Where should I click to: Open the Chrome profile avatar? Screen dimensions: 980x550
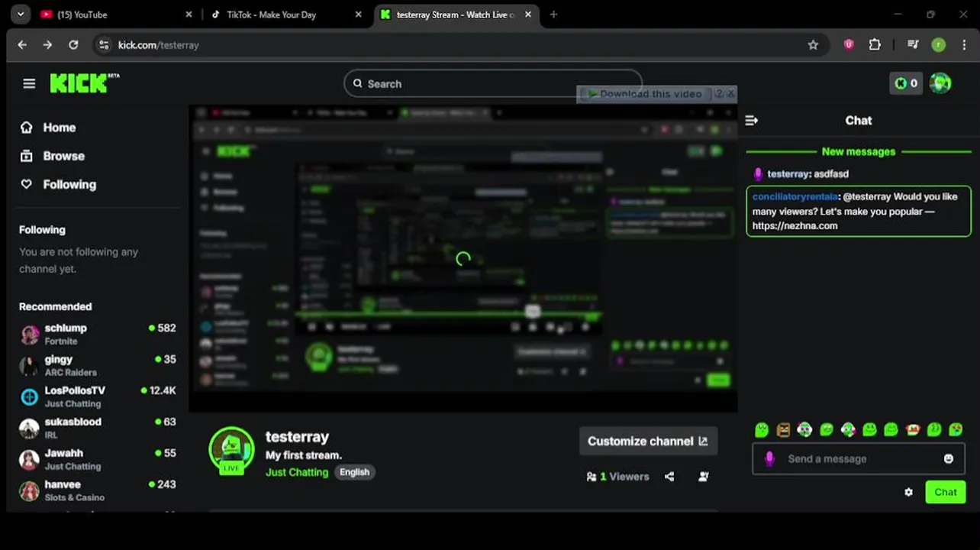938,45
